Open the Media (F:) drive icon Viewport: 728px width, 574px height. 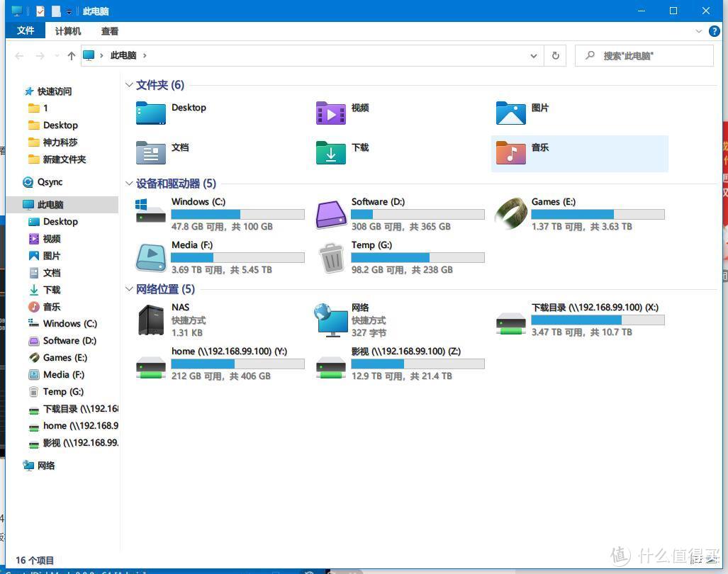[x=150, y=257]
